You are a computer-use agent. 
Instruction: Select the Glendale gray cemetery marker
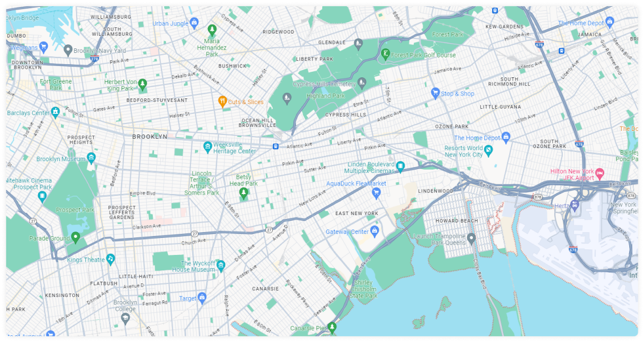358,43
